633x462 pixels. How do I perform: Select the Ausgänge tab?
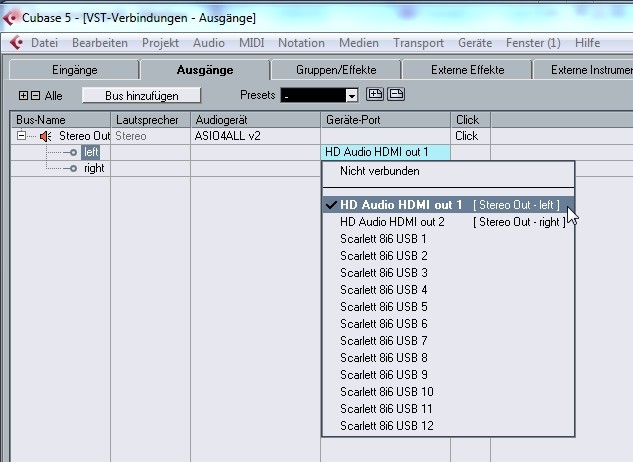click(205, 70)
